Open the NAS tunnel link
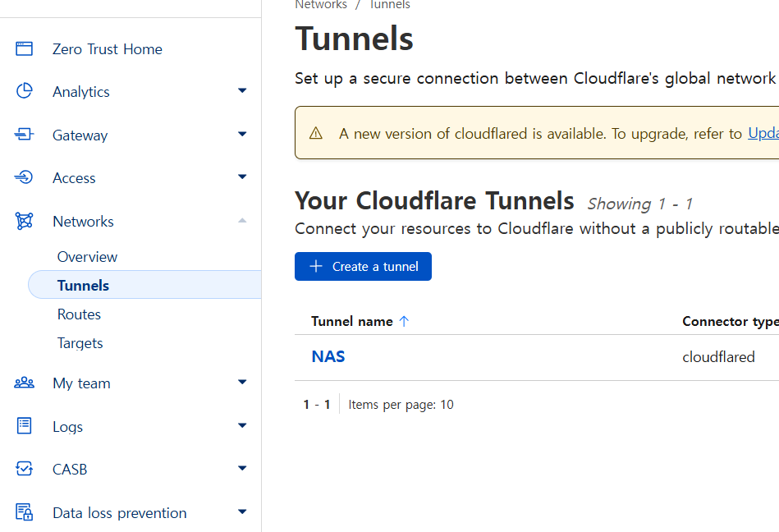This screenshot has width=779, height=532. pyautogui.click(x=328, y=356)
